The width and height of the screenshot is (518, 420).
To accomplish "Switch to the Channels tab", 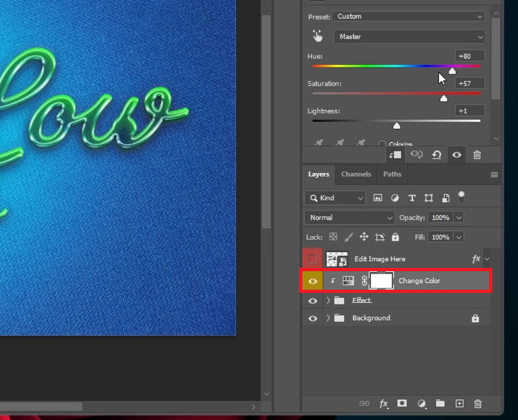I will (x=356, y=174).
